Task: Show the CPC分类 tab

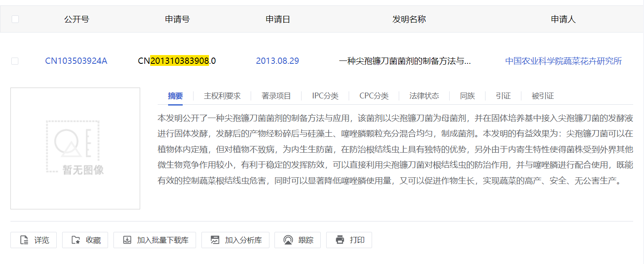Action: pyautogui.click(x=374, y=96)
